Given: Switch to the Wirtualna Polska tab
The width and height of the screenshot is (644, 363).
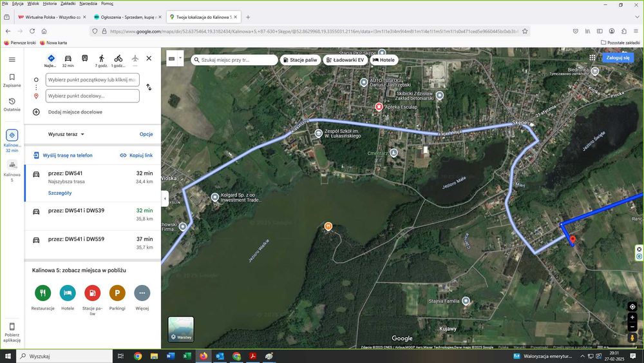Looking at the screenshot, I should pos(52,17).
